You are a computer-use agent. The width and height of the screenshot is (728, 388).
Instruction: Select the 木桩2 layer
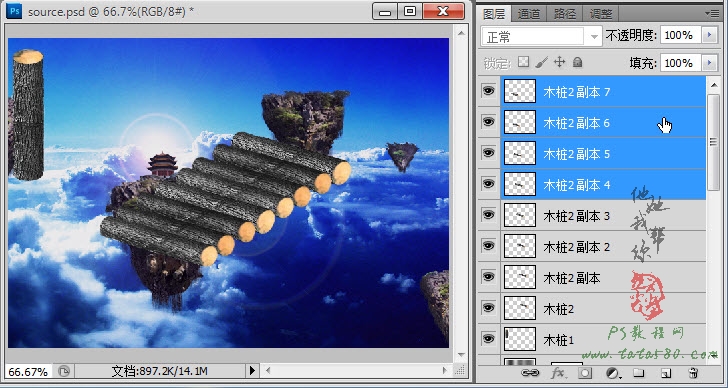603,309
